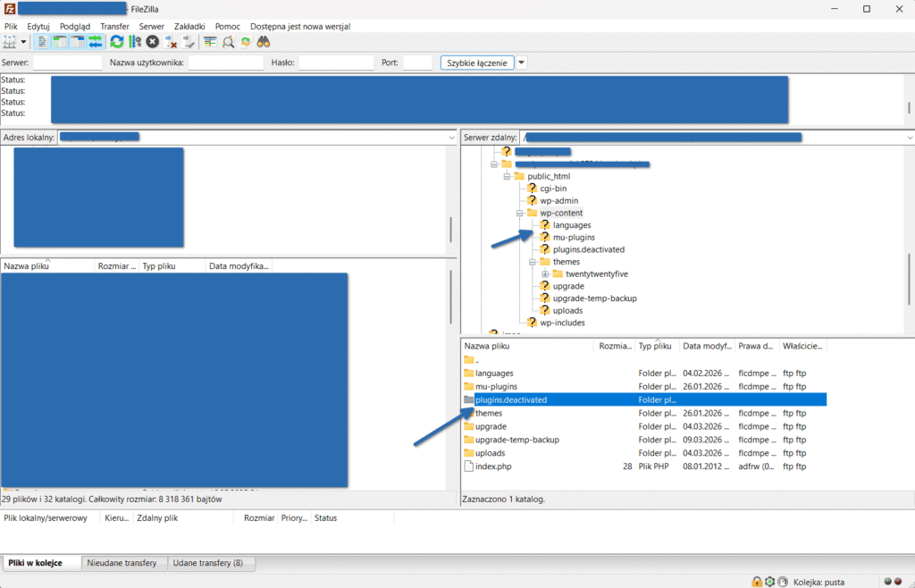Click the disconnect from server icon
This screenshot has height=588, width=915.
click(172, 42)
